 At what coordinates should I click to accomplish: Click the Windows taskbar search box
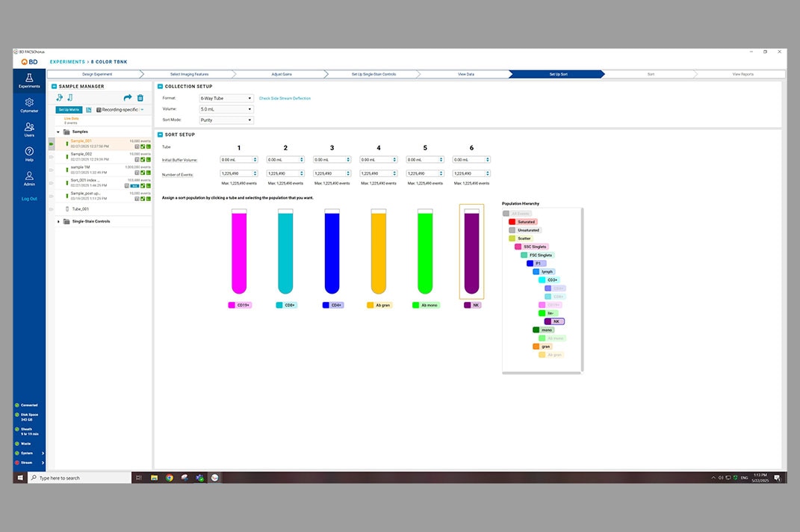pos(80,478)
